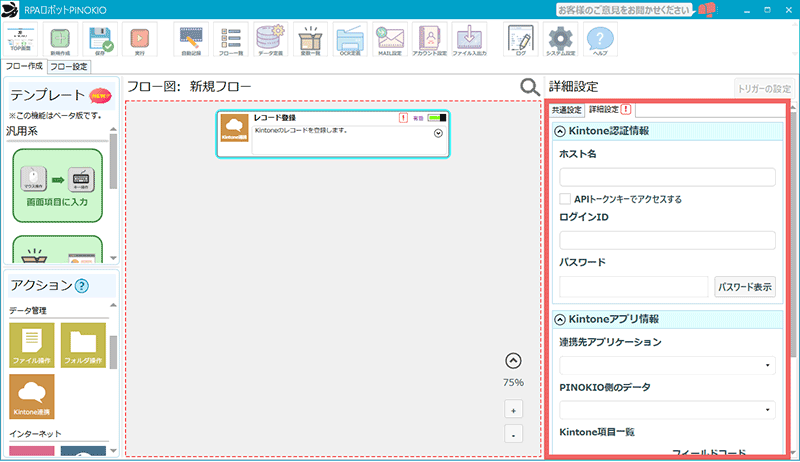This screenshot has width=800, height=462.
Task: Open データ定義 data definition
Action: 270,39
